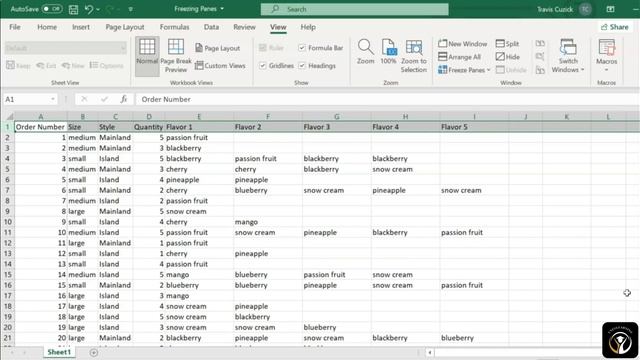Image resolution: width=640 pixels, height=360 pixels.
Task: Uncheck the Headings checkbox
Action: coord(302,65)
